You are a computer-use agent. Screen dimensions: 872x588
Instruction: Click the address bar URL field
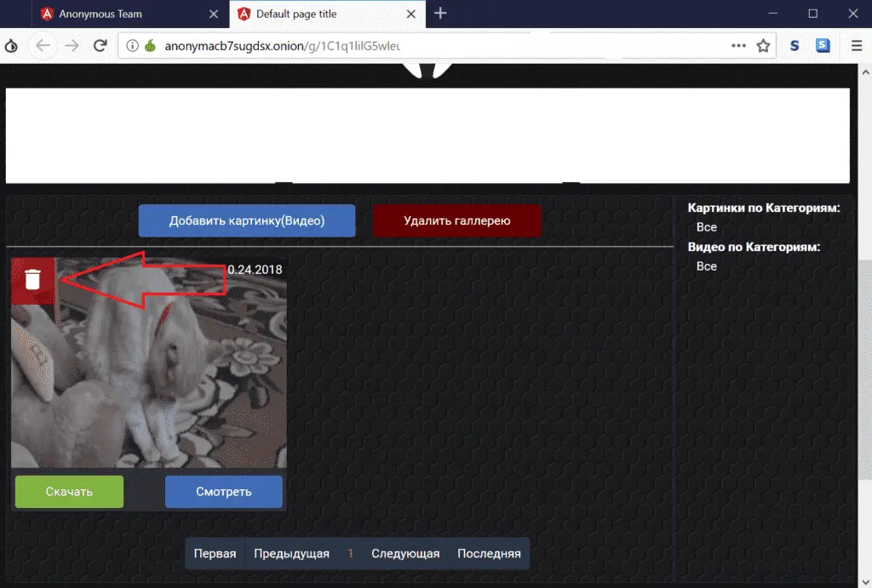point(426,46)
